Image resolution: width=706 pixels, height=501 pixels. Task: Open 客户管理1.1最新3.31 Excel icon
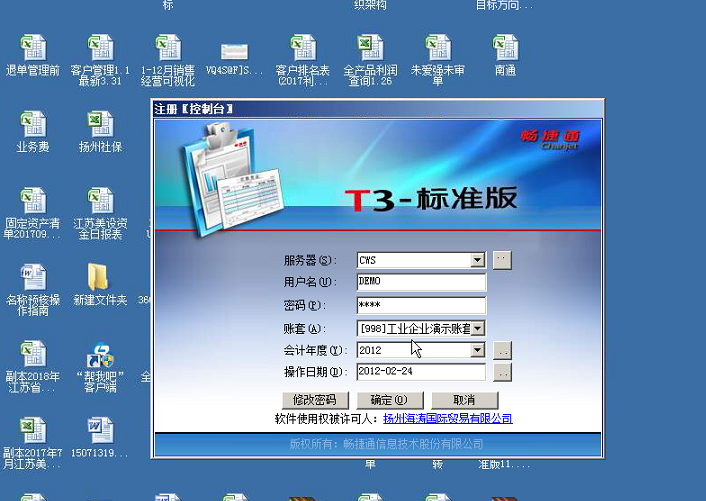pyautogui.click(x=100, y=48)
